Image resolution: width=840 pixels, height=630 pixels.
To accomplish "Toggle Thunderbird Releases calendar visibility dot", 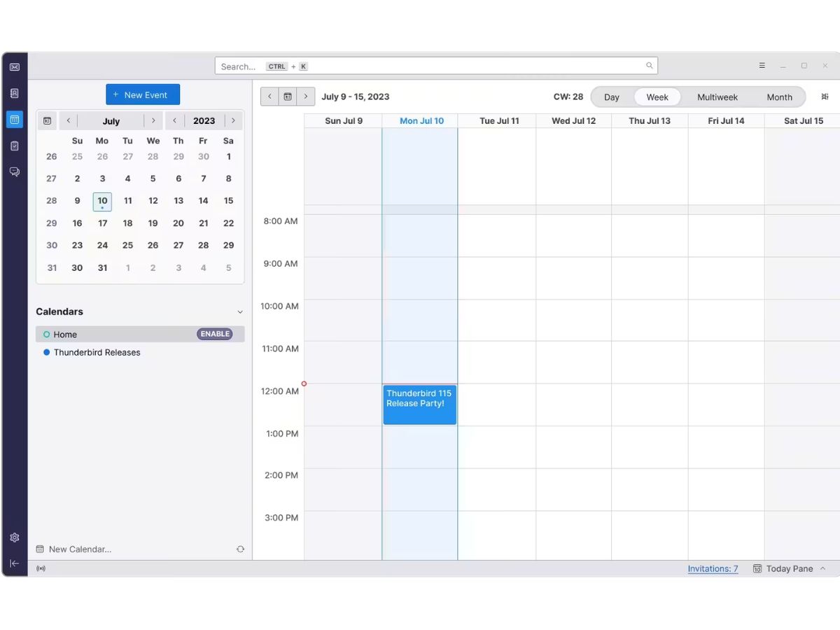I will [x=46, y=353].
